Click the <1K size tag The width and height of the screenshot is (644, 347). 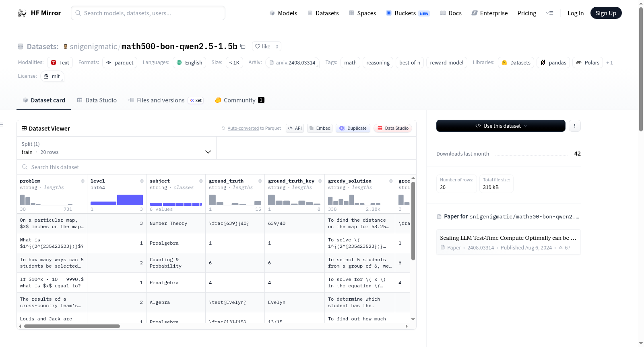234,62
